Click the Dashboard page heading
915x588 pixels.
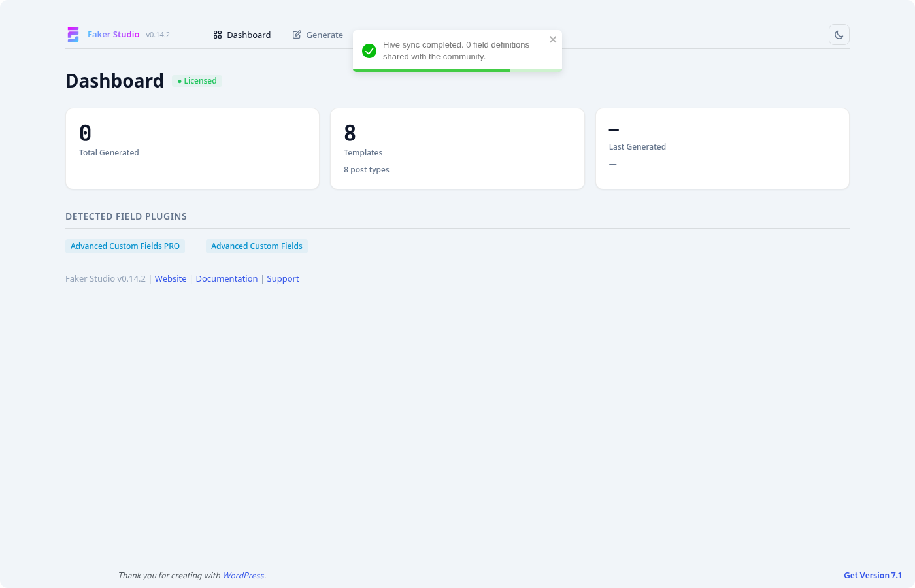115,81
